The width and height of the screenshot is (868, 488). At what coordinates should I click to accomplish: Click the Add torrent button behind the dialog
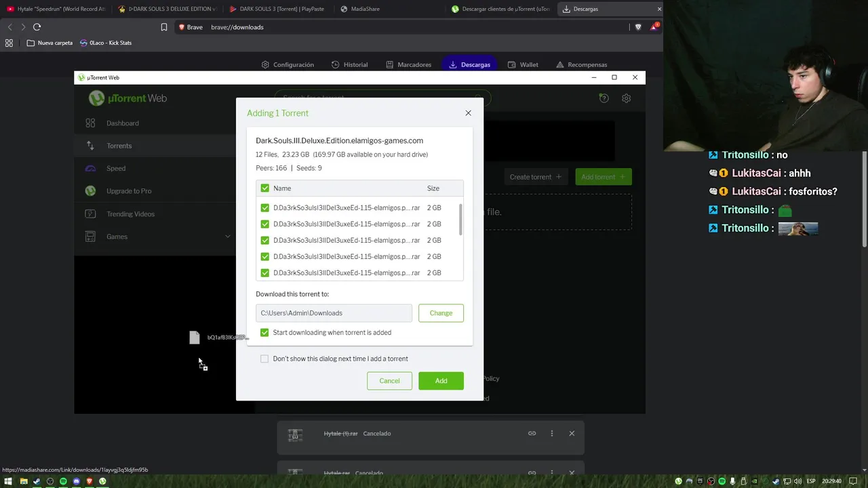(604, 177)
